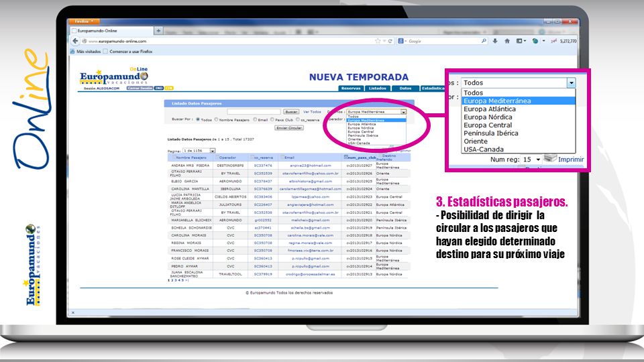
Task: Open the Listados tab
Action: click(378, 88)
